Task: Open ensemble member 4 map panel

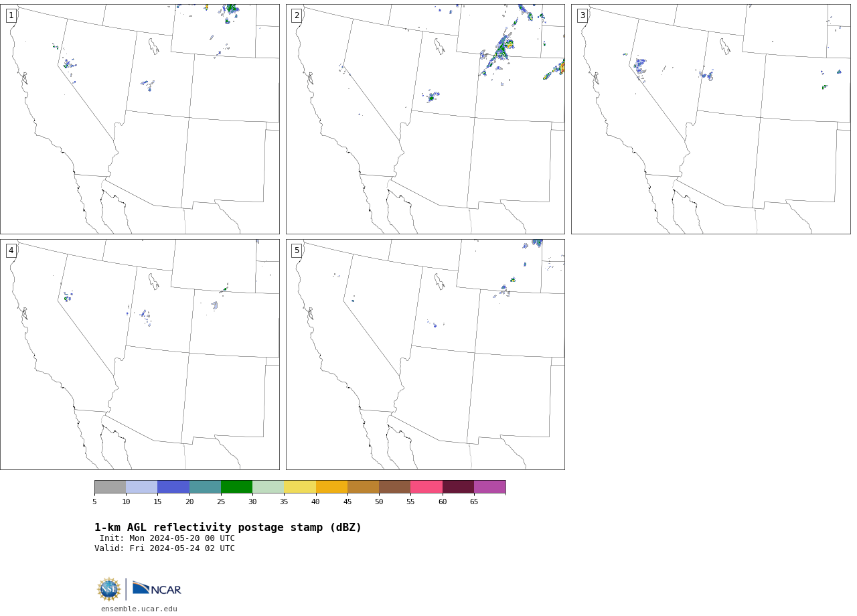Action: [139, 354]
